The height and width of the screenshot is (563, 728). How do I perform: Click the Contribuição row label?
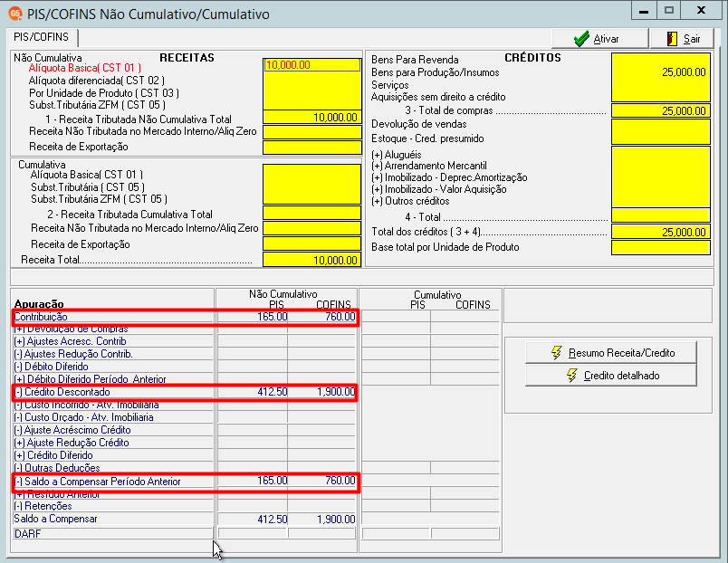click(41, 317)
